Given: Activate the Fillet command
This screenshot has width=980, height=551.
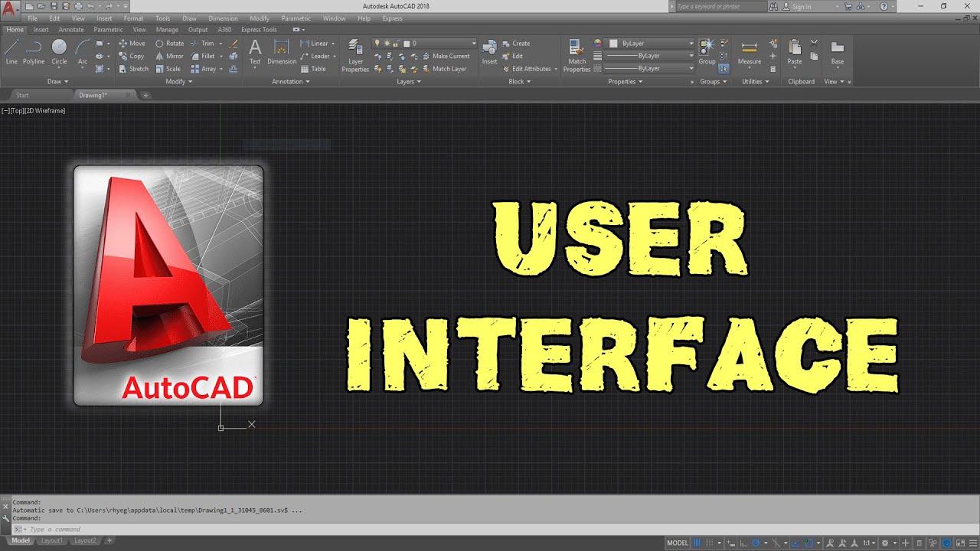Looking at the screenshot, I should coord(203,56).
